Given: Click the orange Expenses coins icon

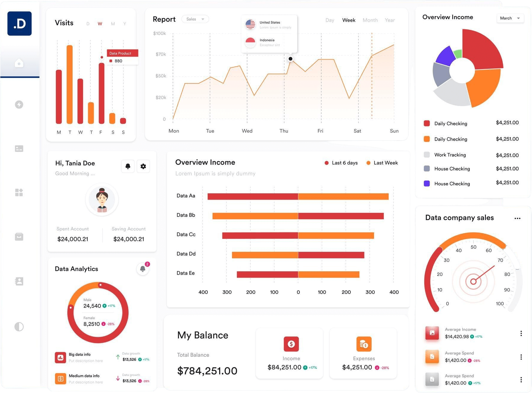Looking at the screenshot, I should (x=364, y=344).
